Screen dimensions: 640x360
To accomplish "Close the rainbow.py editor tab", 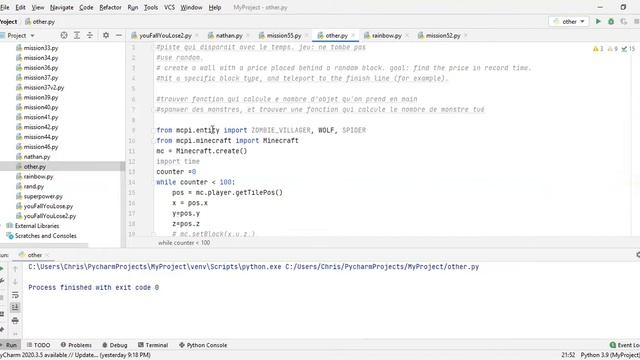I will [x=407, y=36].
